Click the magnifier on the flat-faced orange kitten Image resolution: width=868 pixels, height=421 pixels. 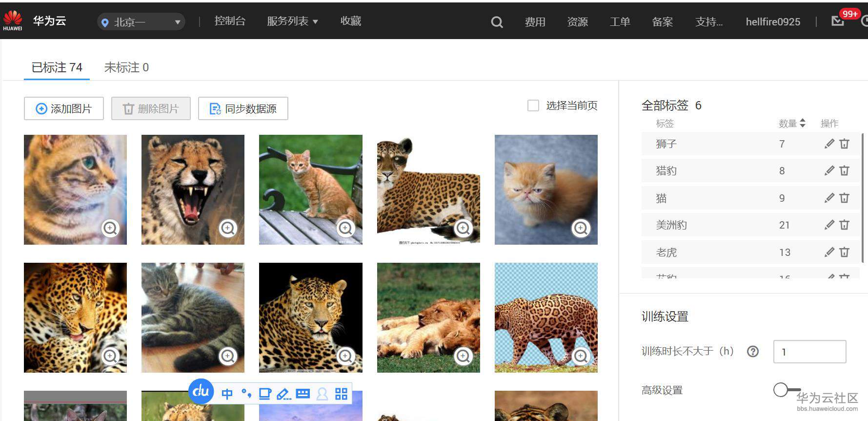[581, 228]
